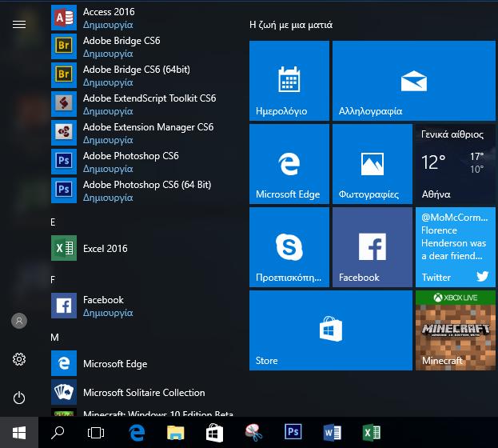Viewport: 498px width, 448px height.
Task: Open the Skype Προεπισκόπηση tile
Action: pos(289,247)
